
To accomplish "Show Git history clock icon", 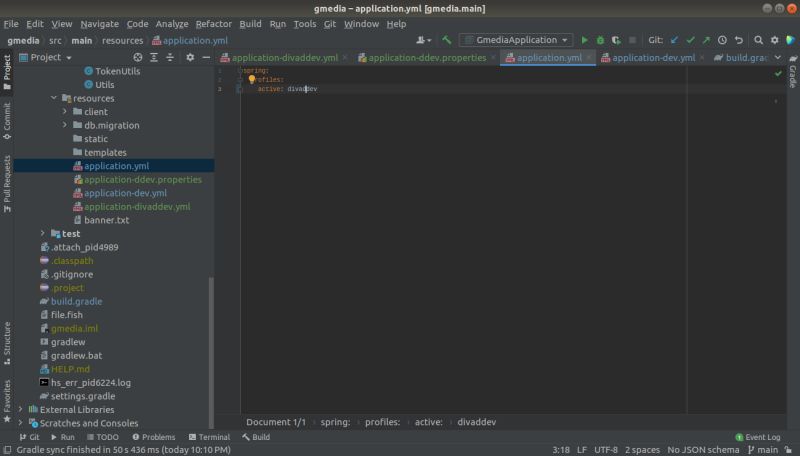I will click(x=722, y=40).
